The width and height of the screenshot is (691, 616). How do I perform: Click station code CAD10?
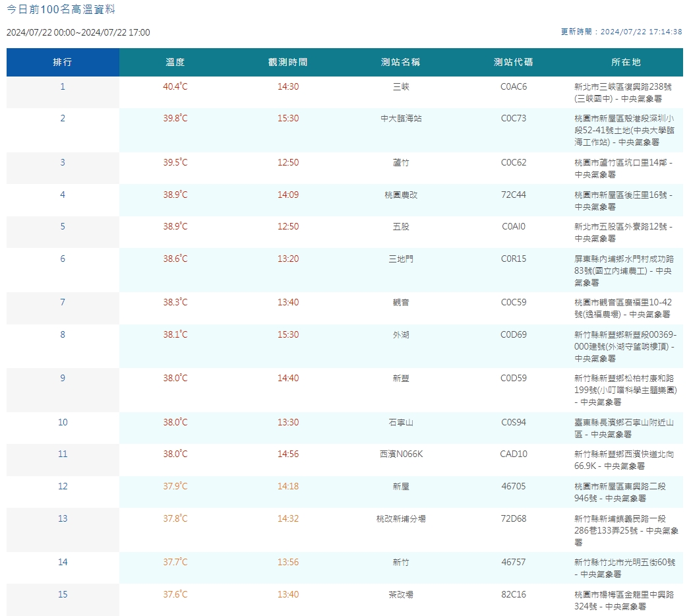coord(514,454)
